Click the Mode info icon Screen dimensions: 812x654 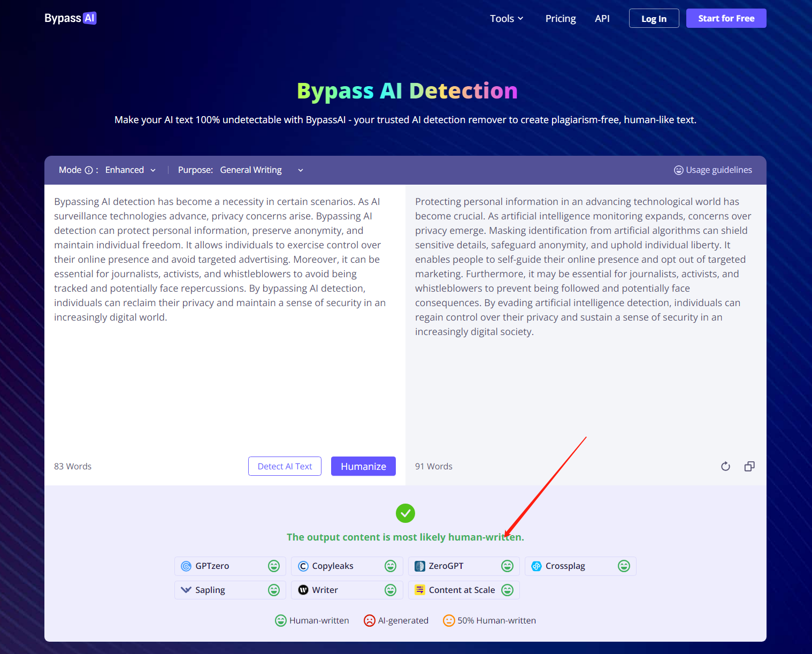89,170
